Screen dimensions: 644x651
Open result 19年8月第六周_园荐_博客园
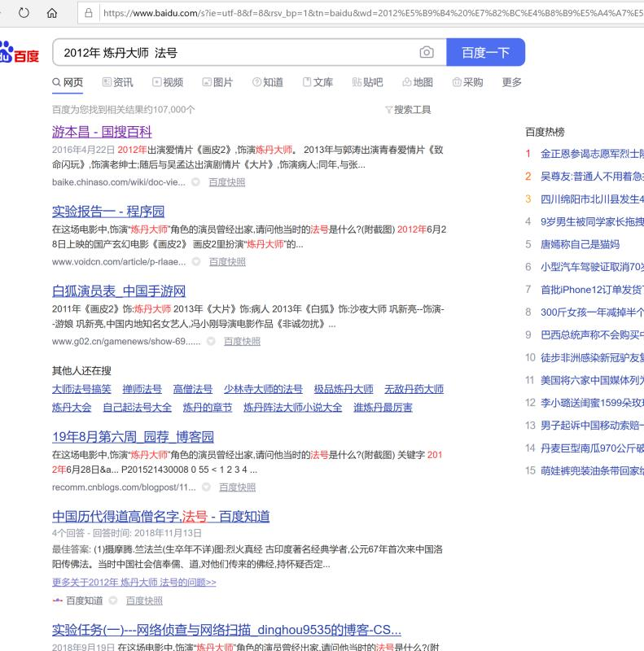click(133, 437)
